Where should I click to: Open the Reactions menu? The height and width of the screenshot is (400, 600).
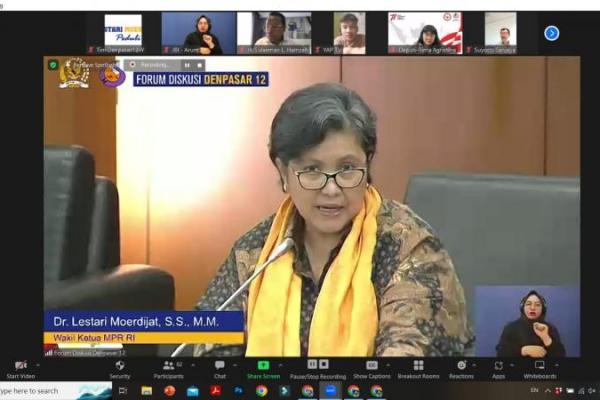pos(461,366)
